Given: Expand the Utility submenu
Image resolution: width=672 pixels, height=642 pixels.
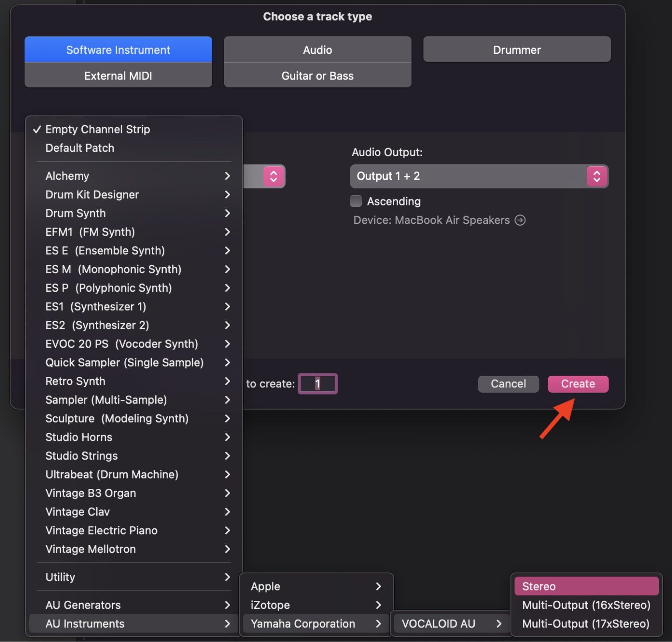Looking at the screenshot, I should tap(131, 577).
